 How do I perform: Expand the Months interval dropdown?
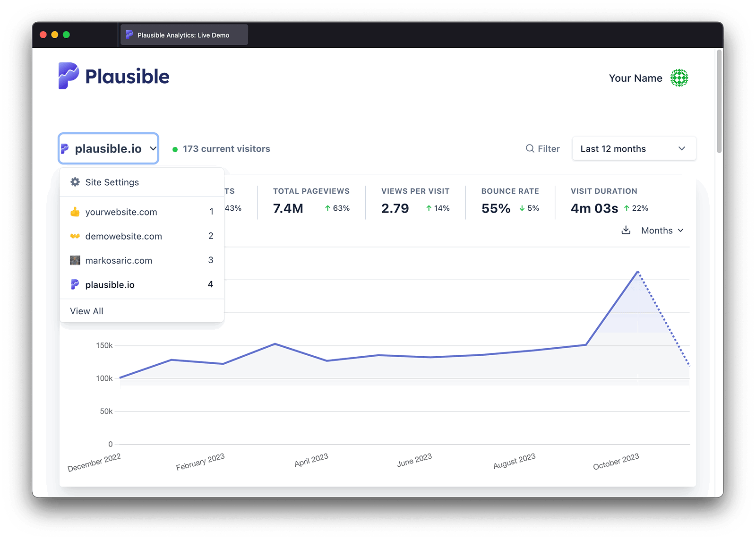click(662, 231)
